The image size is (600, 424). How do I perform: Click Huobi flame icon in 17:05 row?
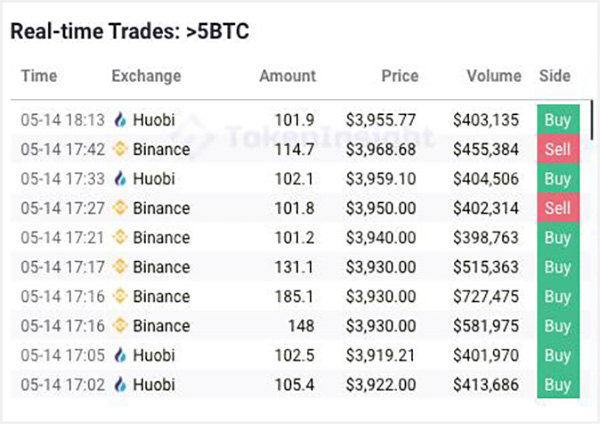pyautogui.click(x=120, y=355)
